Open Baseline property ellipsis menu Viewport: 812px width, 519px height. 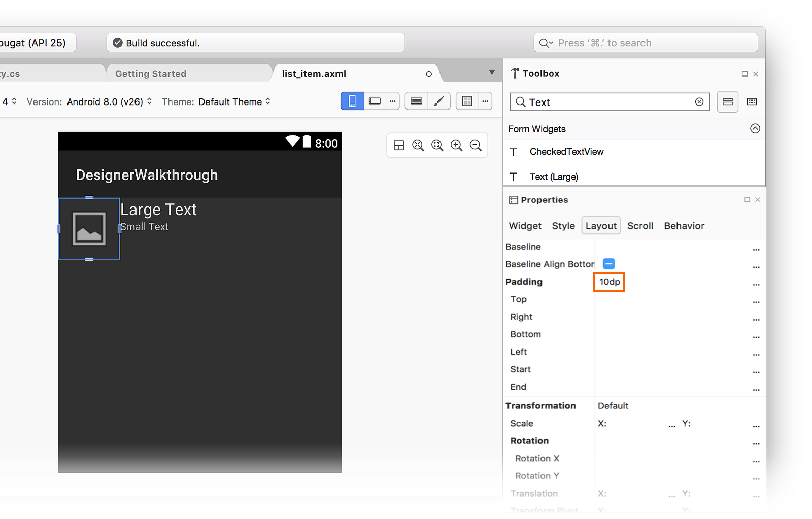click(756, 249)
